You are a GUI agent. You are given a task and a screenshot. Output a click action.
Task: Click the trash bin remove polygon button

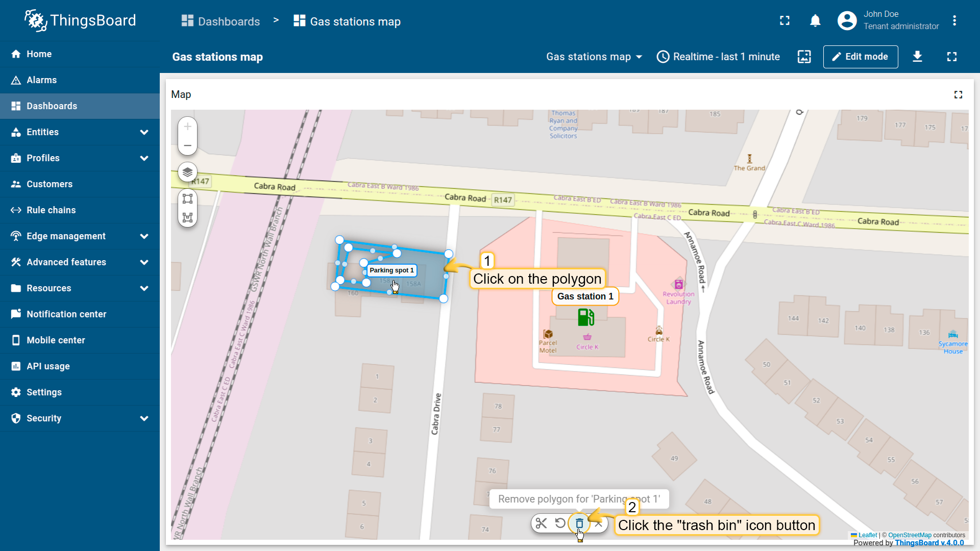point(579,523)
